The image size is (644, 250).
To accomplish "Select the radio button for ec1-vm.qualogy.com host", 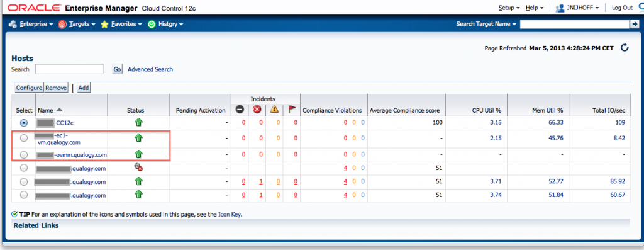I will click(24, 138).
